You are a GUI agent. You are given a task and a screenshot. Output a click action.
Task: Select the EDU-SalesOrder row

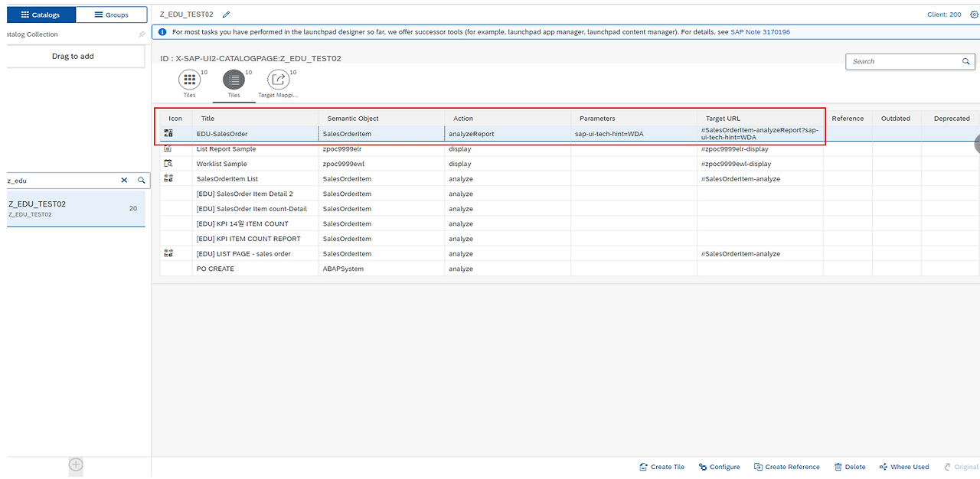[x=570, y=134]
